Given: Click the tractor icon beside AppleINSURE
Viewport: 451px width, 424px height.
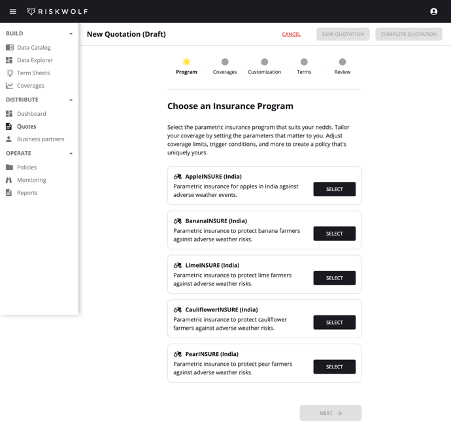Looking at the screenshot, I should (178, 176).
